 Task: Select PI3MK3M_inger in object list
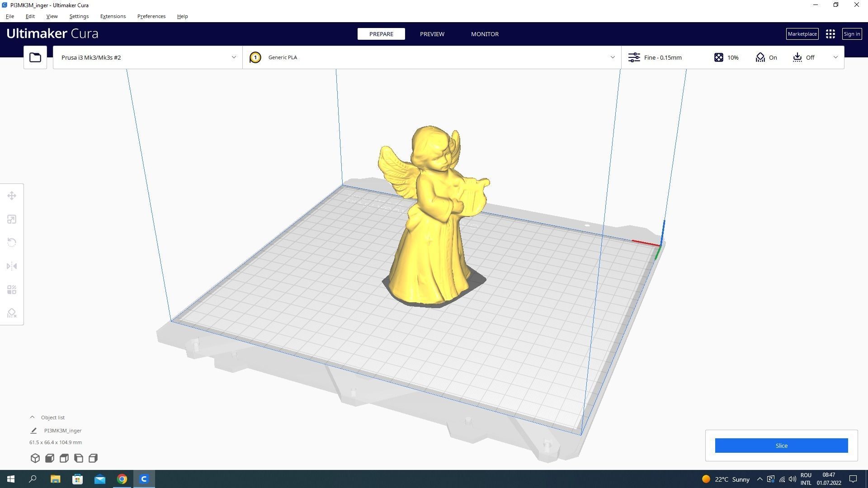[63, 431]
